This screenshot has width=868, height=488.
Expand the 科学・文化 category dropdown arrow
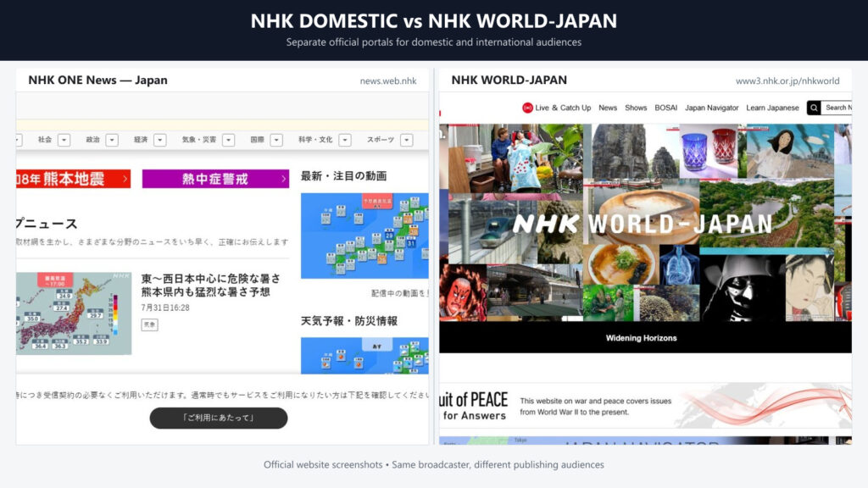click(x=345, y=140)
